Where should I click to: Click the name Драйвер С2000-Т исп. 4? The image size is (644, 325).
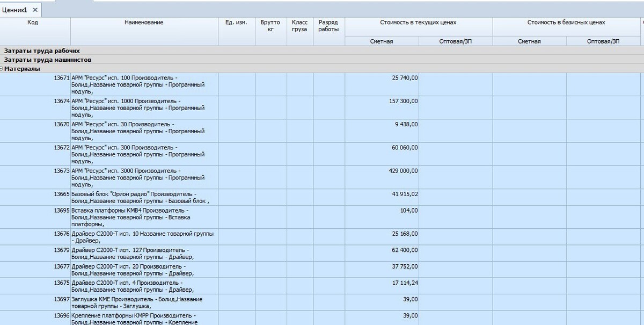coord(104,283)
